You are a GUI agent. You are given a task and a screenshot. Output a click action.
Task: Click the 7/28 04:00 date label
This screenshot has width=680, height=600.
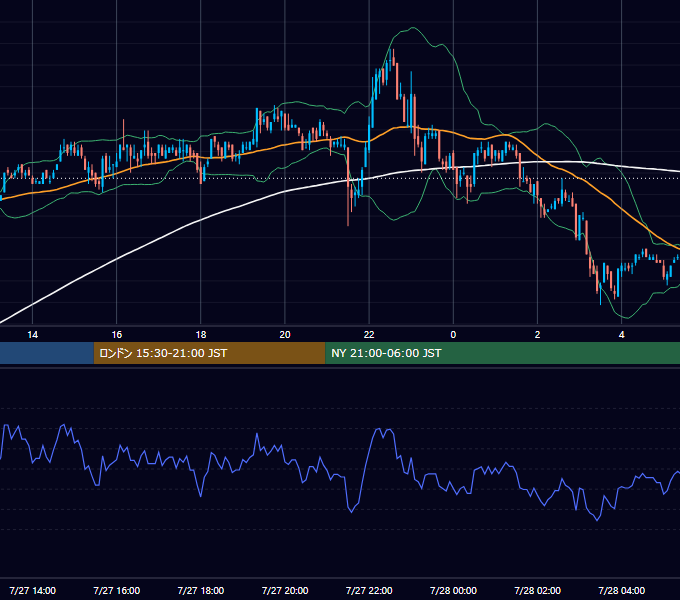pos(621,590)
